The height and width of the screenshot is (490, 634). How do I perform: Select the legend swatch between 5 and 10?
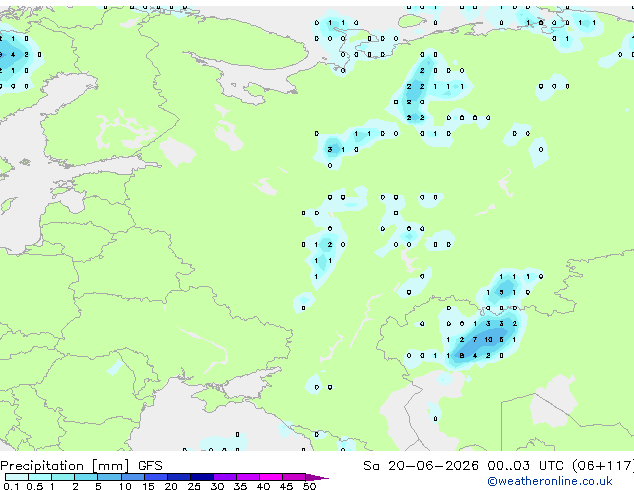[109, 477]
